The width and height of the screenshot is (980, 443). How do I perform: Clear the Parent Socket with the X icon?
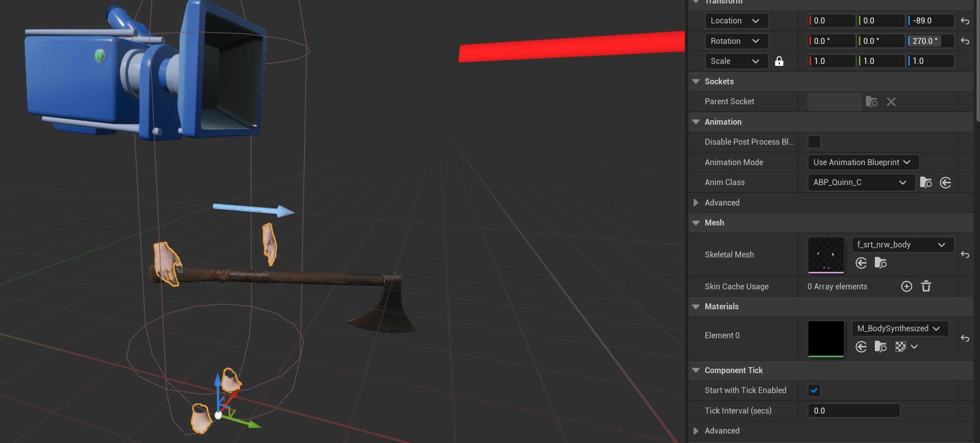click(891, 102)
